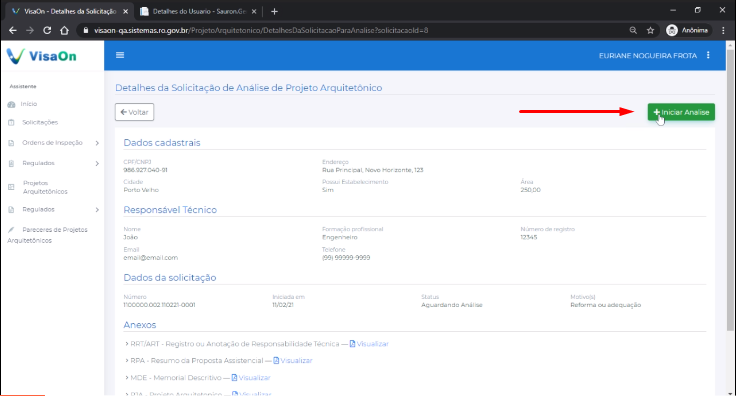Click the Solicitações clipboard icon
Image resolution: width=736 pixels, height=396 pixels.
11,123
